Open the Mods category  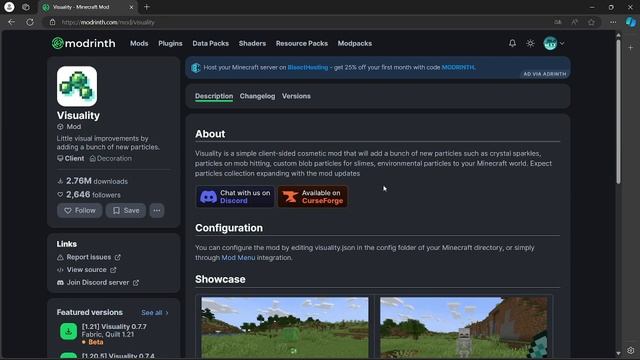(x=139, y=43)
